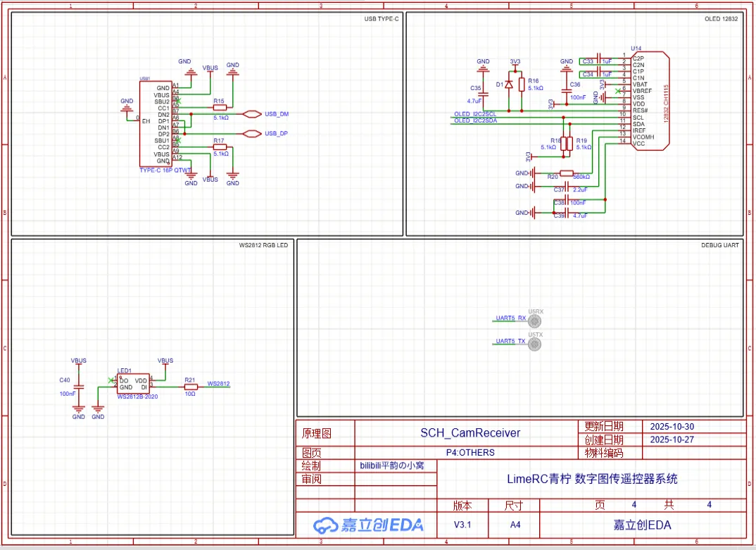Select capacitor C40 symbol

pos(79,387)
